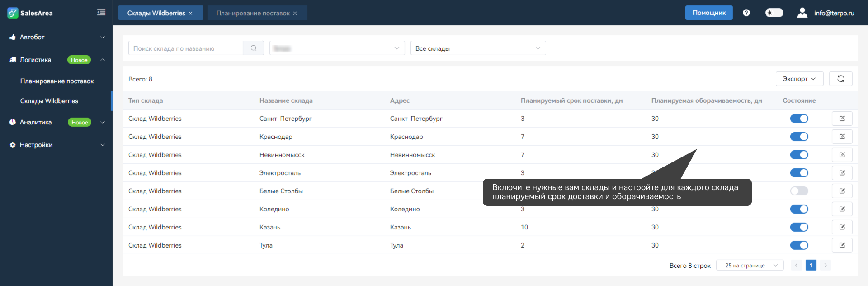
Task: Click the Аналитика pie chart icon
Action: (x=13, y=122)
